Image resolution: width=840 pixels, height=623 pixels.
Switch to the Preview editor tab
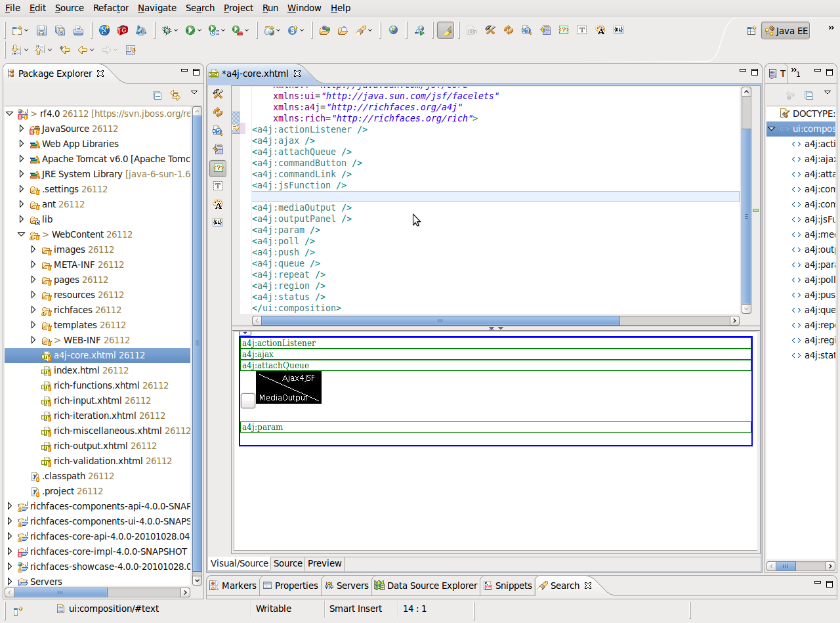[x=324, y=563]
